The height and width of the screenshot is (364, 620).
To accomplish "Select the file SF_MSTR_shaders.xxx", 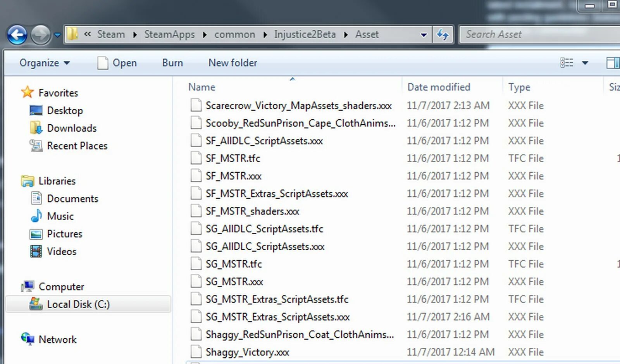I will click(252, 211).
